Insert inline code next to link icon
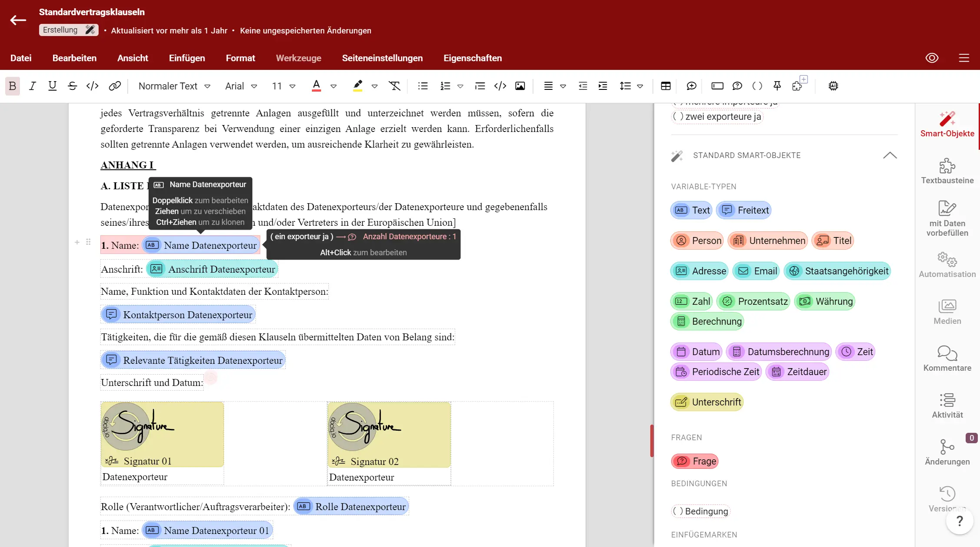 93,86
